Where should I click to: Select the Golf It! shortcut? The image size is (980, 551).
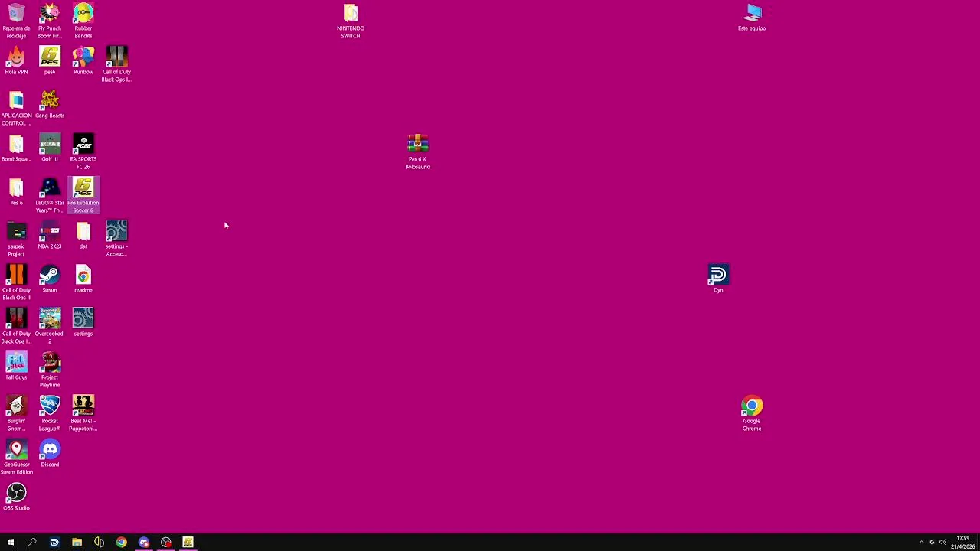click(x=50, y=148)
